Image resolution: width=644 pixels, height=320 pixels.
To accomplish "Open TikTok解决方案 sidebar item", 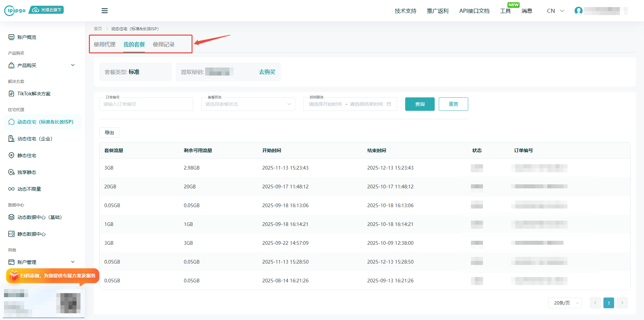I will coord(34,94).
